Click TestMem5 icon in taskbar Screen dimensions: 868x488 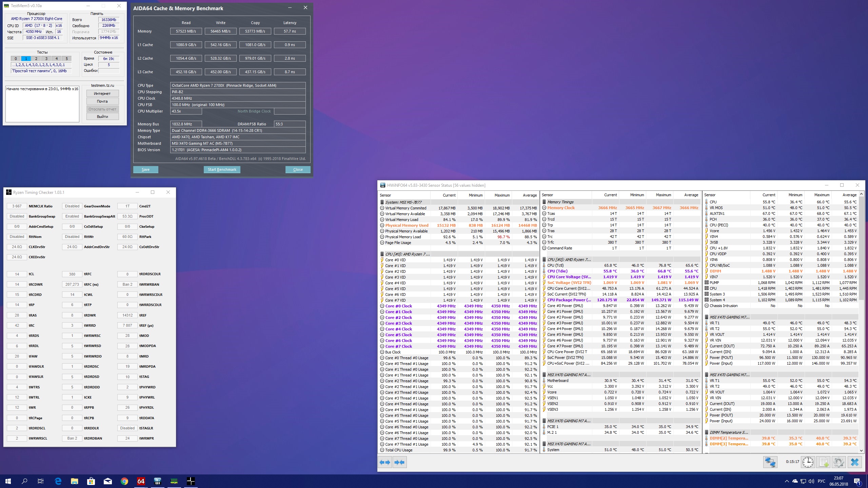pyautogui.click(x=174, y=481)
